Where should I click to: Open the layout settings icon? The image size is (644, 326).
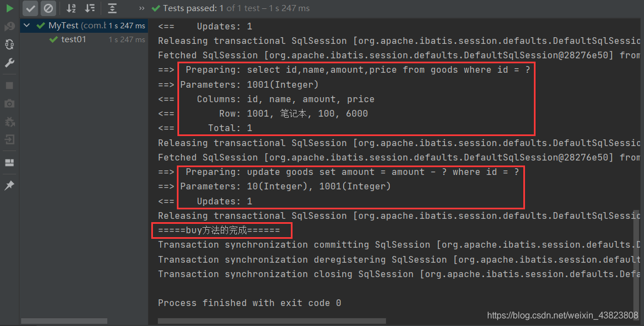(9, 163)
